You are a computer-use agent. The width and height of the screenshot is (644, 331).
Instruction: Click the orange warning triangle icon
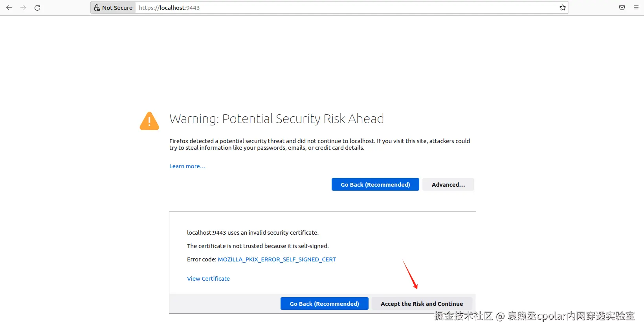(149, 121)
